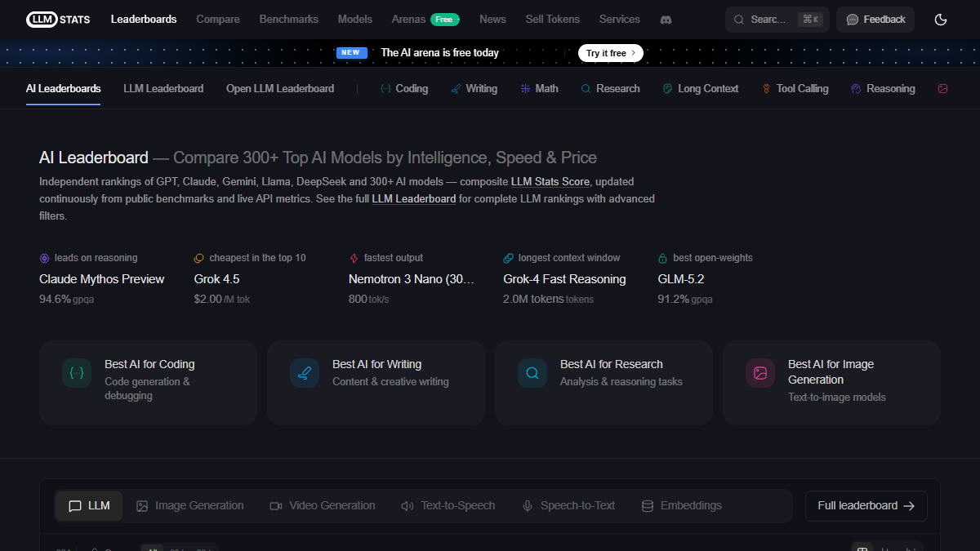
Task: Open the Best AI for Coding card
Action: click(x=148, y=383)
